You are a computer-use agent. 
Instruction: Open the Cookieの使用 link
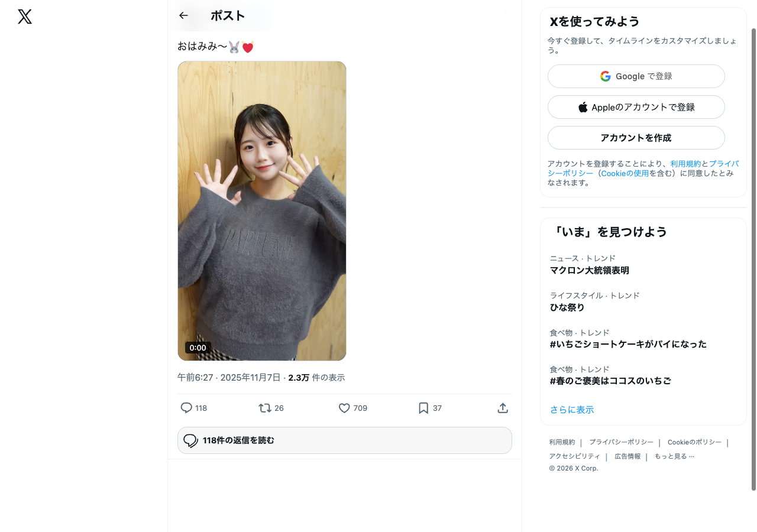[625, 173]
